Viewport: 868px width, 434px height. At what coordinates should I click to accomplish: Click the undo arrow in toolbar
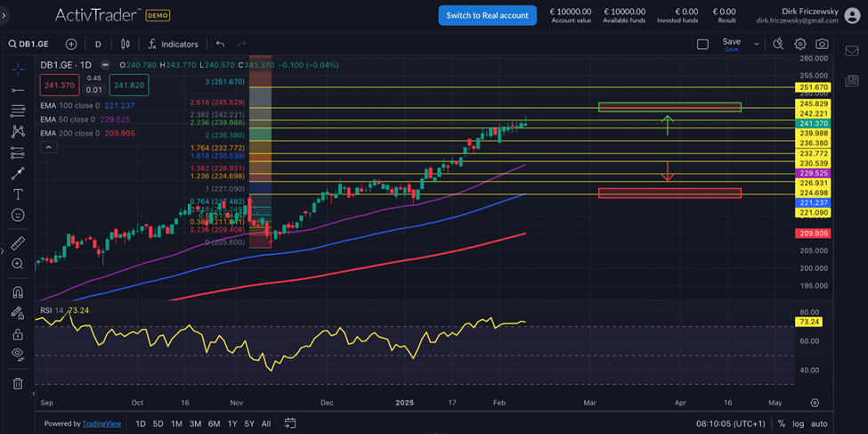coord(220,44)
